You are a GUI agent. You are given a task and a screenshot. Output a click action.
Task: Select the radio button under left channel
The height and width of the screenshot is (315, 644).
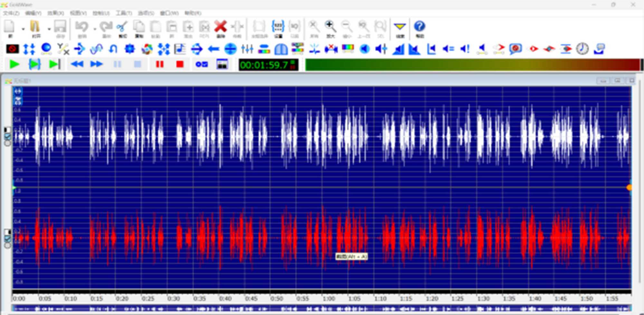(x=7, y=143)
